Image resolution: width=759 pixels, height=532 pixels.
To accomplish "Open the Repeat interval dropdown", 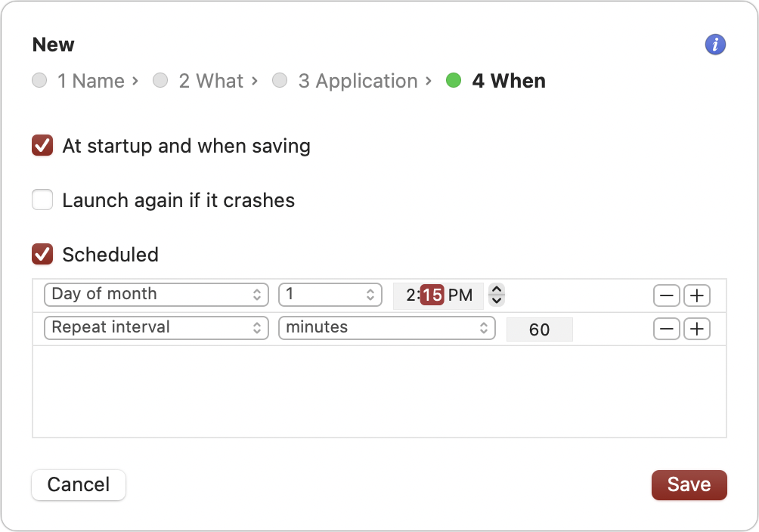I will click(x=156, y=328).
